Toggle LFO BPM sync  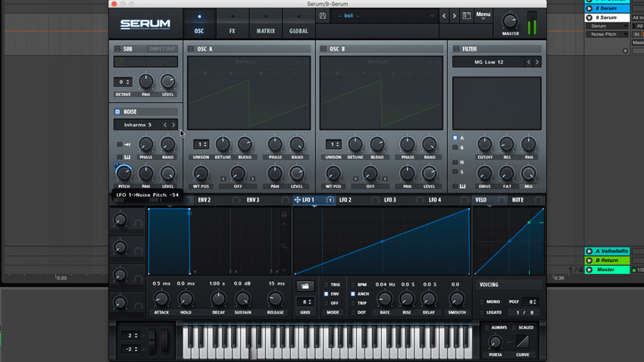tap(353, 285)
